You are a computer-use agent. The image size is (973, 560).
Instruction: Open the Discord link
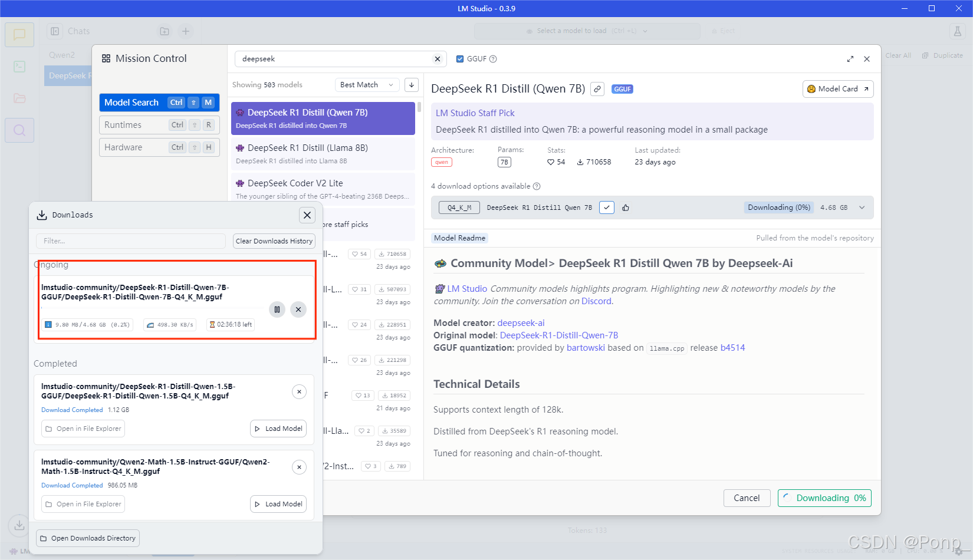coord(597,301)
